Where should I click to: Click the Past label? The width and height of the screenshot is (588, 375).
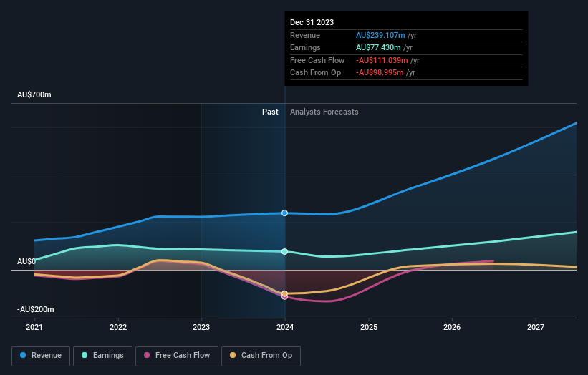click(270, 112)
